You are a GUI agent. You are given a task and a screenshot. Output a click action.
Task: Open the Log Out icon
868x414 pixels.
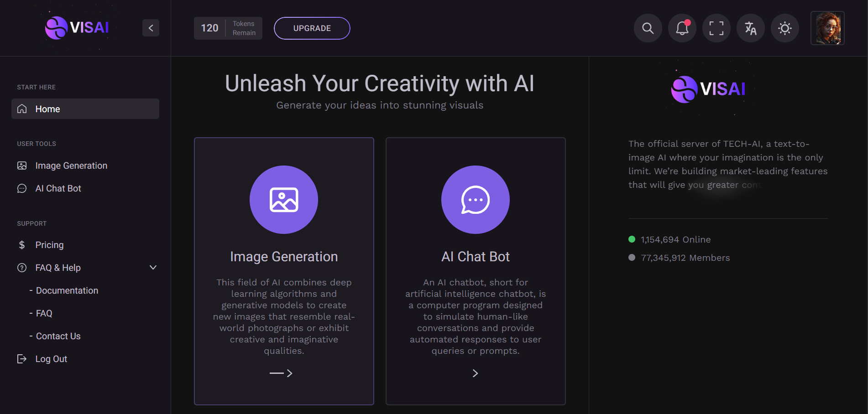22,359
